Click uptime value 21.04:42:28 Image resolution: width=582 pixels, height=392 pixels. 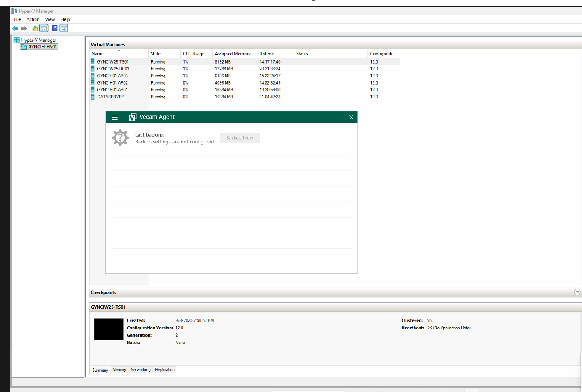(270, 97)
